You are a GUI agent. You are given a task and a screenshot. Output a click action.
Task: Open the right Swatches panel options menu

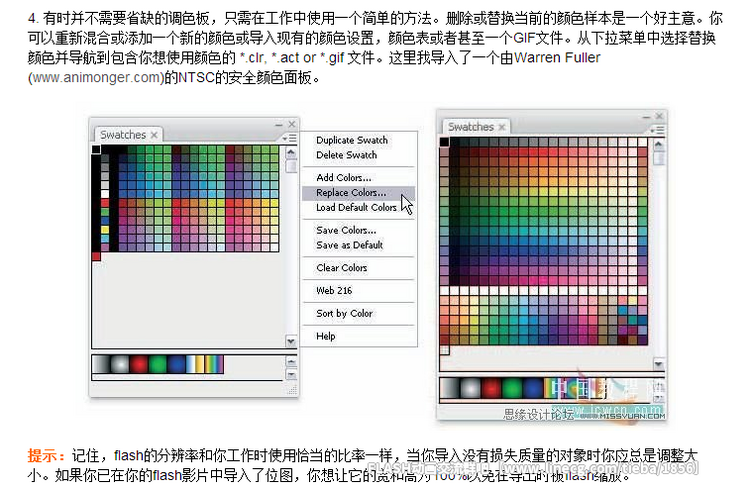point(657,129)
